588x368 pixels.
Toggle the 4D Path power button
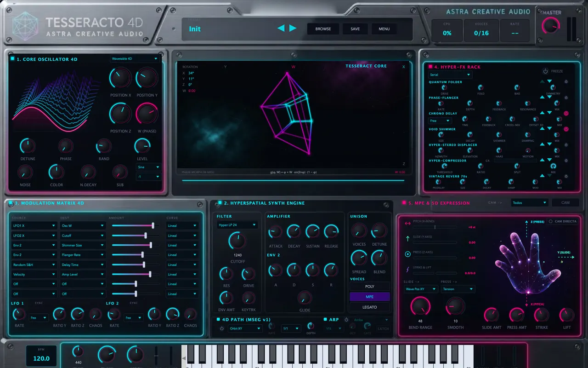[x=221, y=328]
